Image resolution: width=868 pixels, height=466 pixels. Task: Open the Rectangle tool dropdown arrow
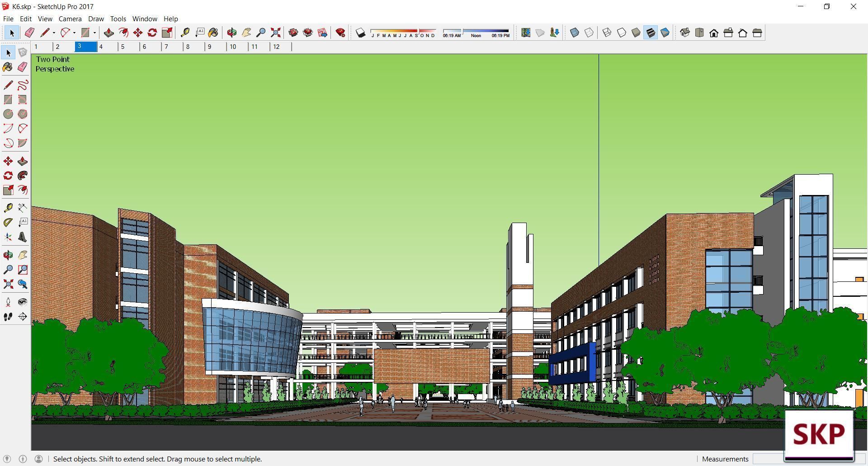(x=94, y=33)
